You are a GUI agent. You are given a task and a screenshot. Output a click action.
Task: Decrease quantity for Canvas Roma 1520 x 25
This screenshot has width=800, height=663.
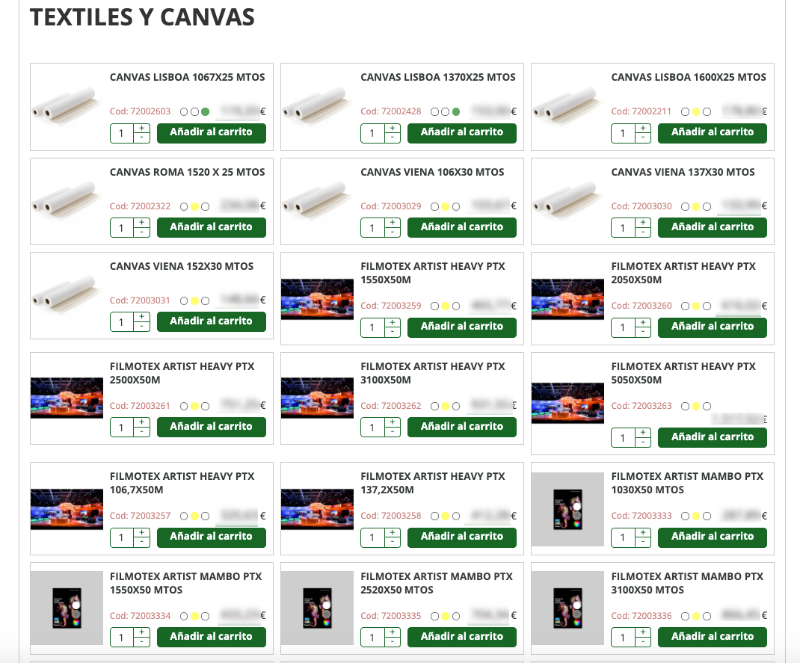coord(142,233)
